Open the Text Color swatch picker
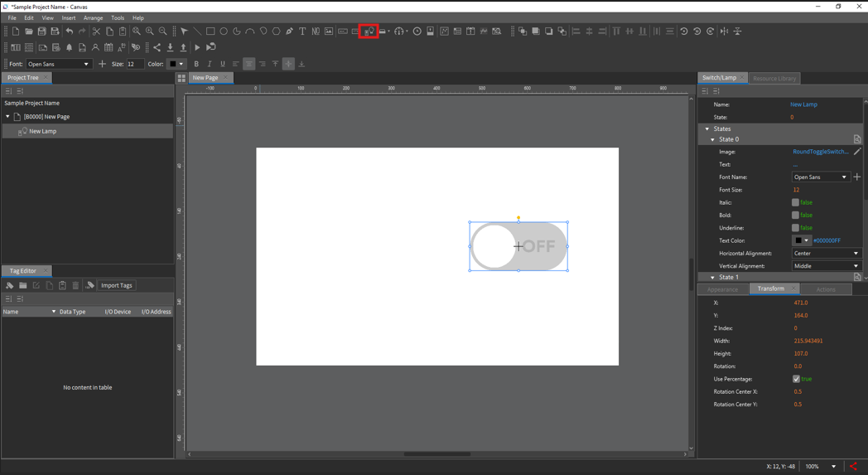Image resolution: width=868 pixels, height=475 pixels. tap(802, 240)
